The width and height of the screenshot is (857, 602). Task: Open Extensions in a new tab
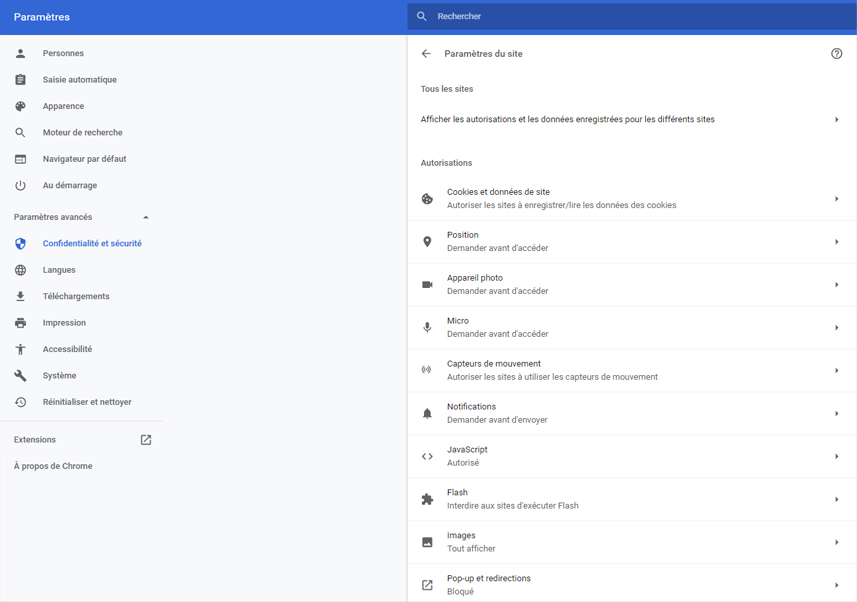click(145, 439)
